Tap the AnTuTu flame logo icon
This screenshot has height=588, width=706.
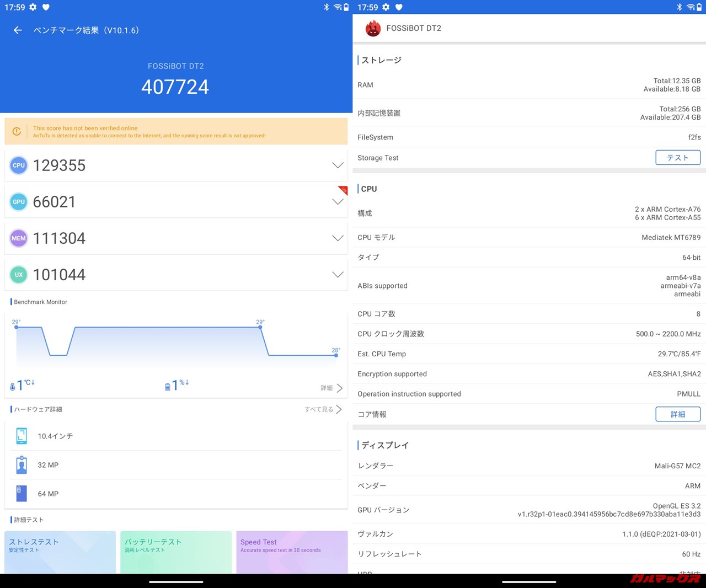point(373,28)
